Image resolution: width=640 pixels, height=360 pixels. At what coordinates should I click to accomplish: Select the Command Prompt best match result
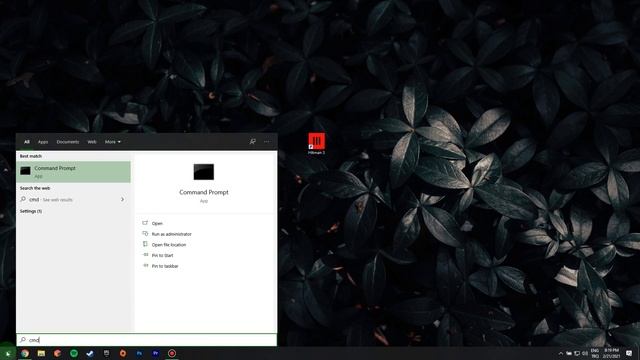(x=73, y=172)
